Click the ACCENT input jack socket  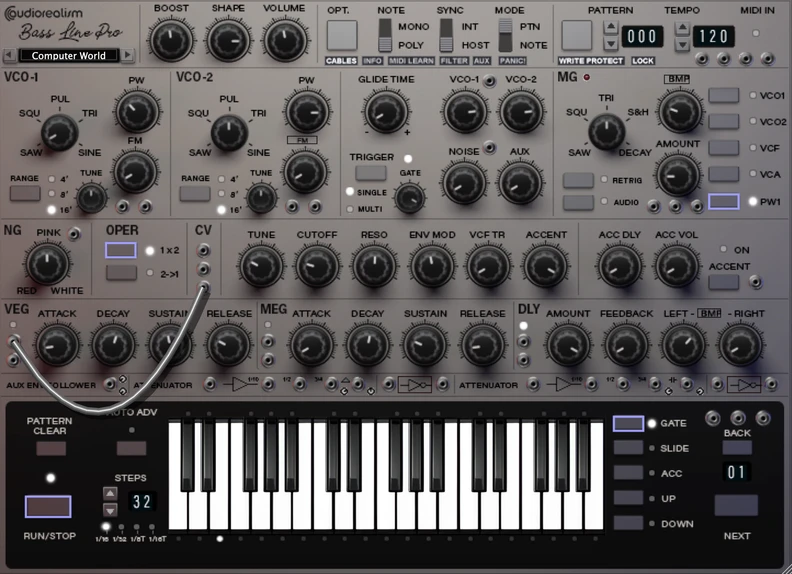tap(756, 281)
